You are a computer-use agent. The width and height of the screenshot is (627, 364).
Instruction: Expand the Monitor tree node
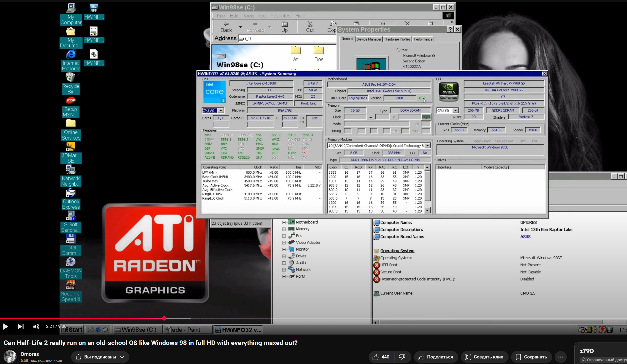pos(284,249)
